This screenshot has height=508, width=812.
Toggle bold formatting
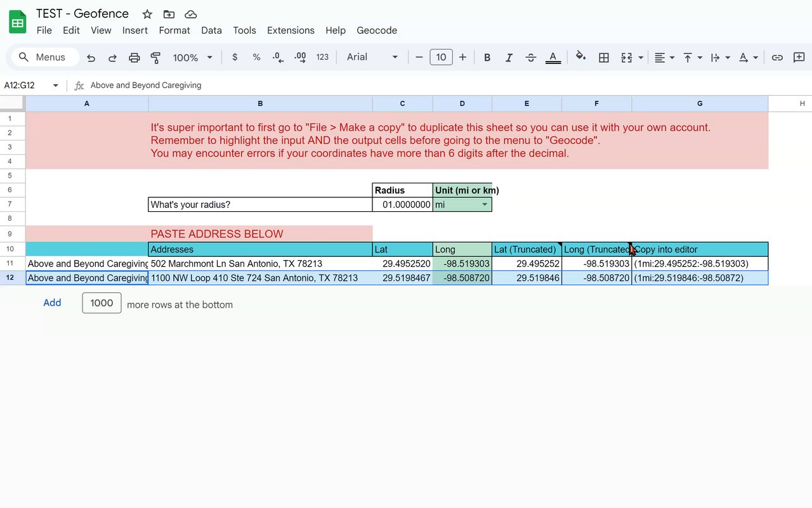tap(487, 57)
